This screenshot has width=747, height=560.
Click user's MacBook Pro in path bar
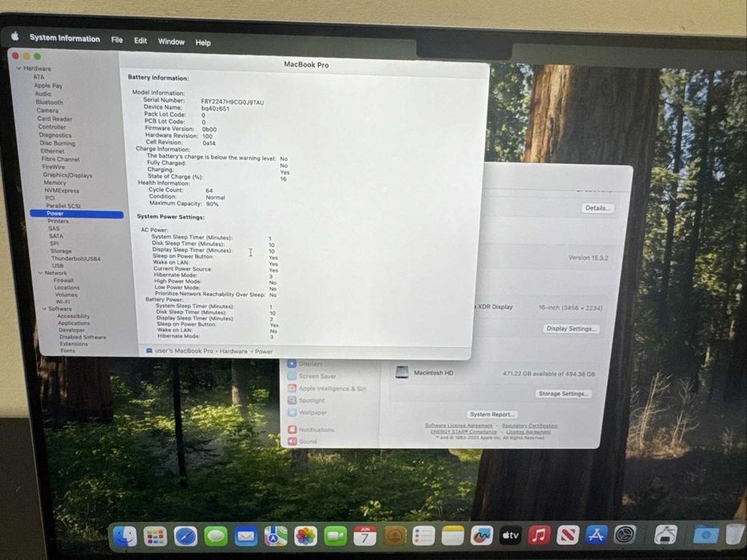184,351
